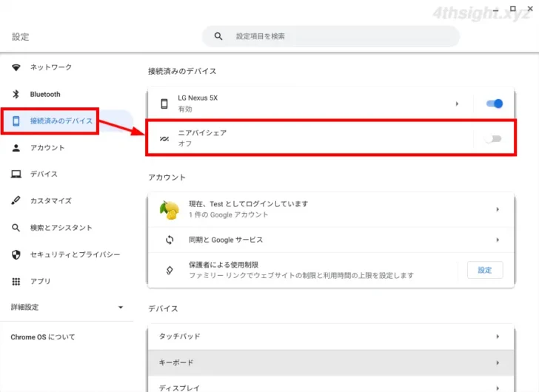Click the デバイス laptop icon
The height and width of the screenshot is (392, 539).
click(x=16, y=175)
